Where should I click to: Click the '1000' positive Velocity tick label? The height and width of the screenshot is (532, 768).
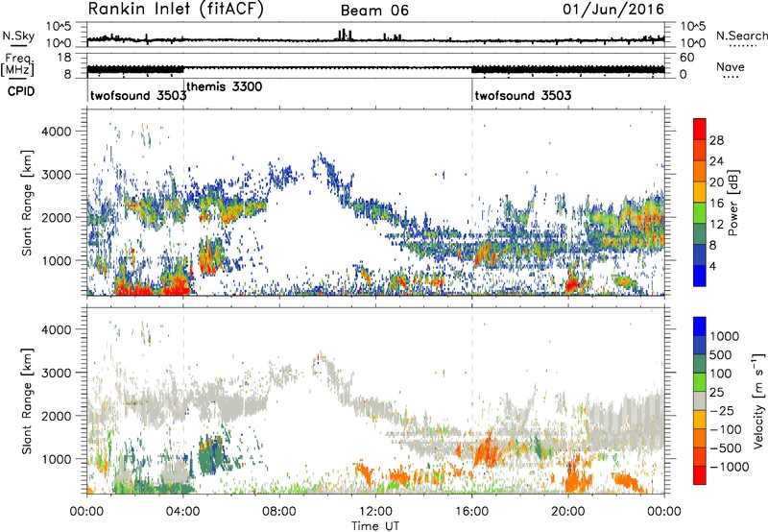pyautogui.click(x=725, y=336)
